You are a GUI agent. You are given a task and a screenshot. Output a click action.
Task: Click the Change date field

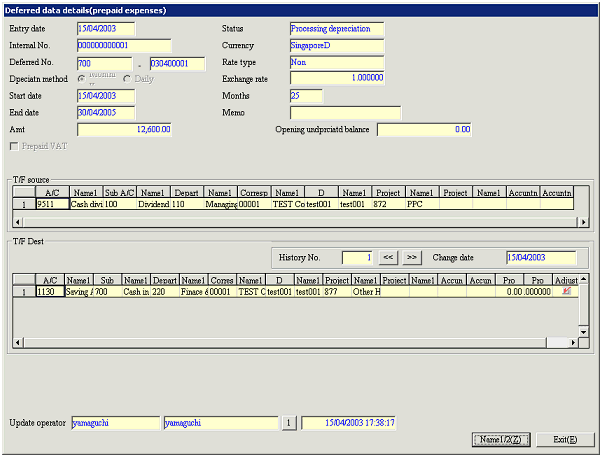[x=541, y=258]
